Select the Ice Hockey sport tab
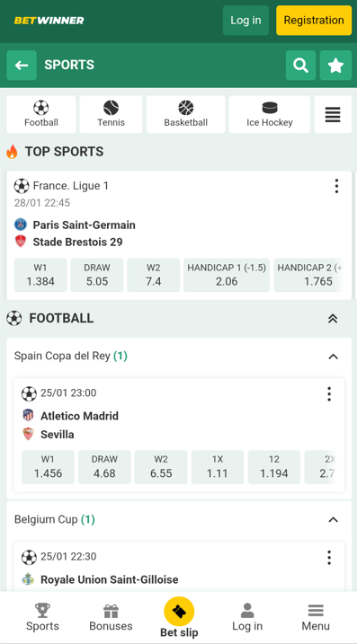Viewport: 357px width, 644px height. pos(270,115)
